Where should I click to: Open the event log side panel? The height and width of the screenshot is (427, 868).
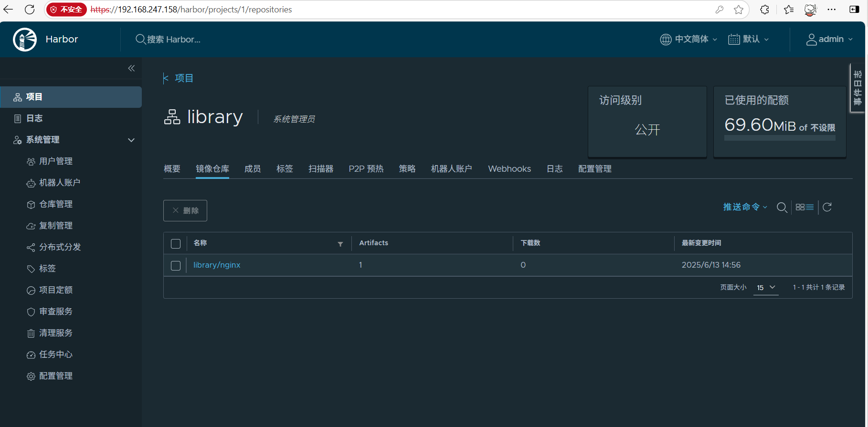point(857,88)
